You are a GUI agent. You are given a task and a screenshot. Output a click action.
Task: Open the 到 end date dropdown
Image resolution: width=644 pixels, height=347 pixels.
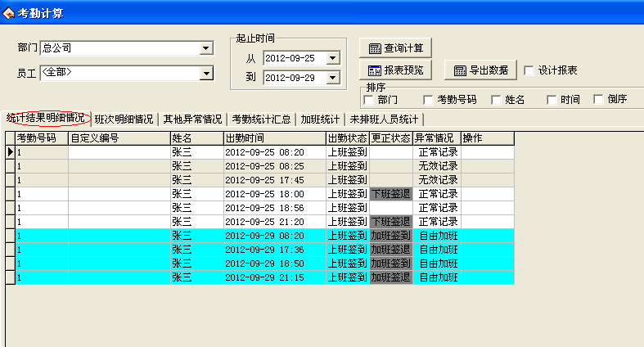coord(333,77)
